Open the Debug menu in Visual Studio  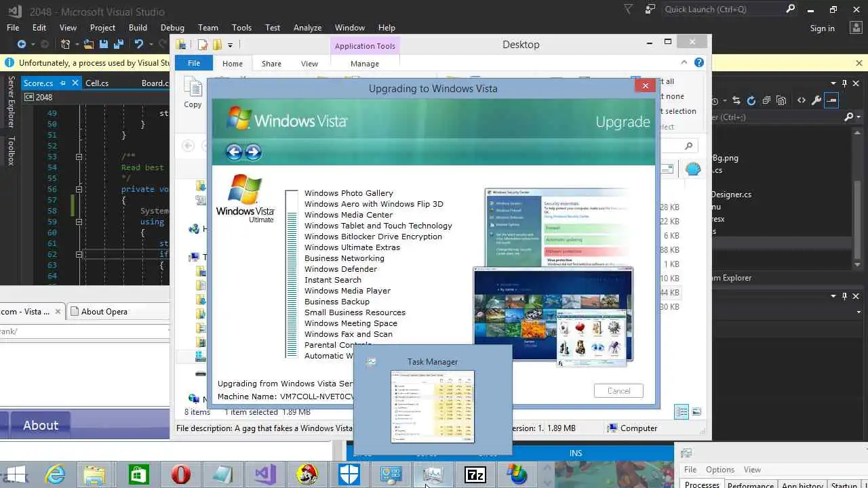172,28
